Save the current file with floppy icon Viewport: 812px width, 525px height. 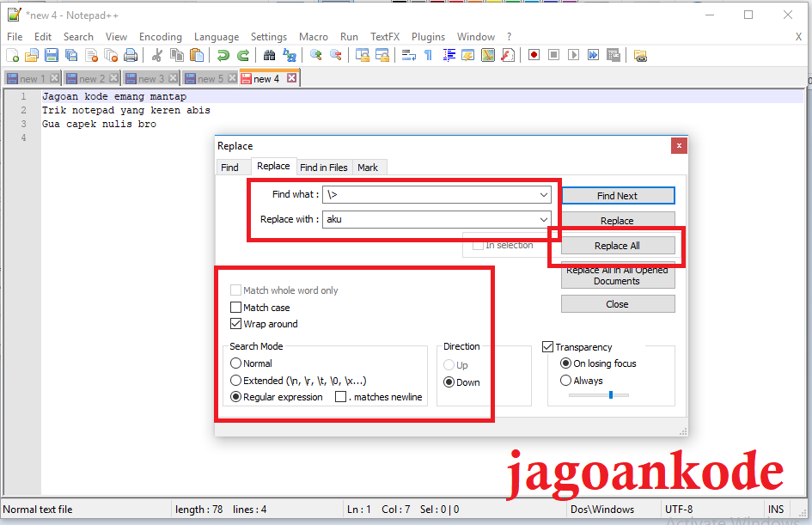(52, 55)
